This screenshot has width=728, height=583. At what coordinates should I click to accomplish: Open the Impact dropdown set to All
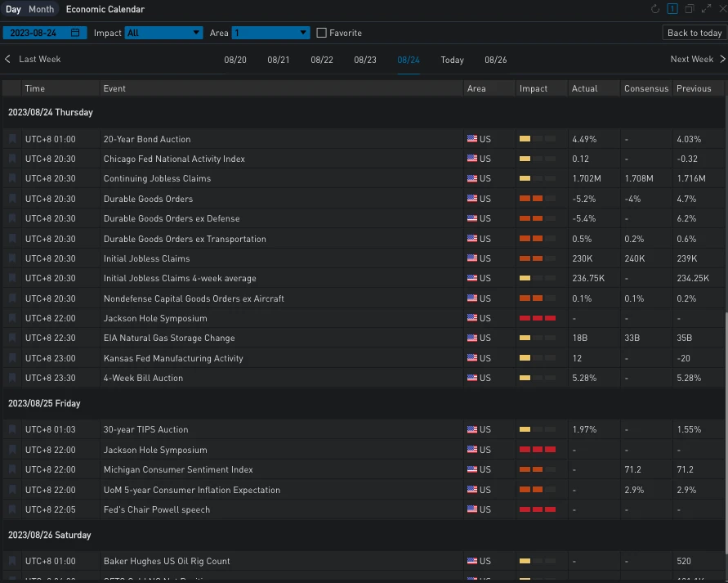(x=163, y=33)
